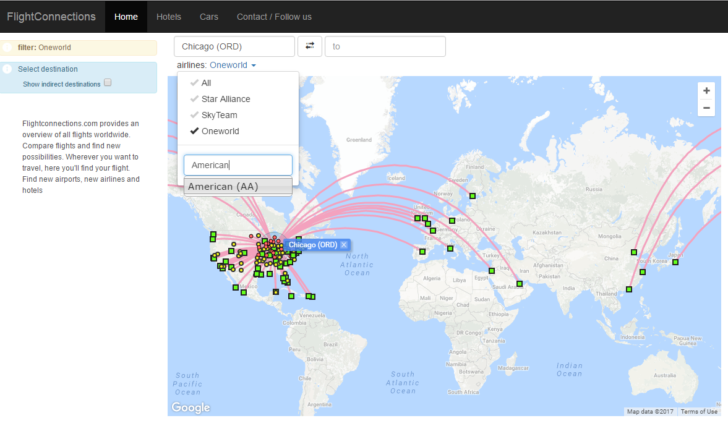This screenshot has width=728, height=426.
Task: Select the green airport marker in Finland
Action: pyautogui.click(x=472, y=196)
